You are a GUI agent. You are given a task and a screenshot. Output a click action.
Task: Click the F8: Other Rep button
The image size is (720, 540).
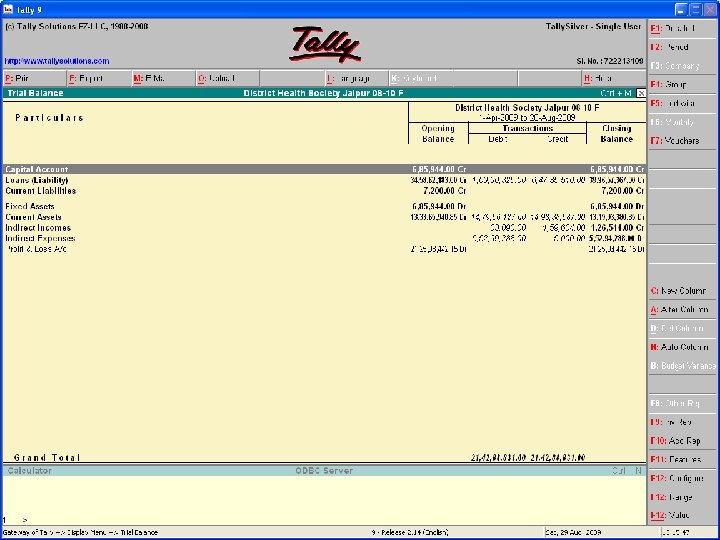pos(682,403)
